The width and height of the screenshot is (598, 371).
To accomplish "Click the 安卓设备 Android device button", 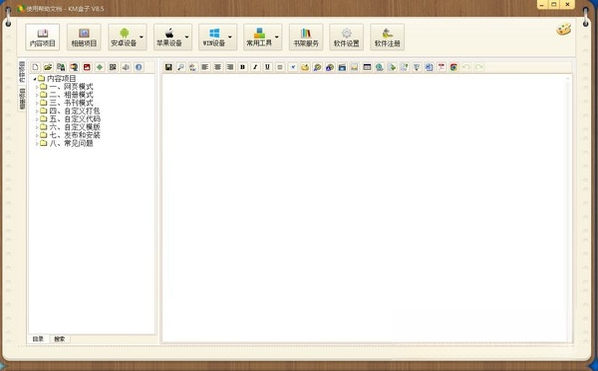I will pos(124,37).
